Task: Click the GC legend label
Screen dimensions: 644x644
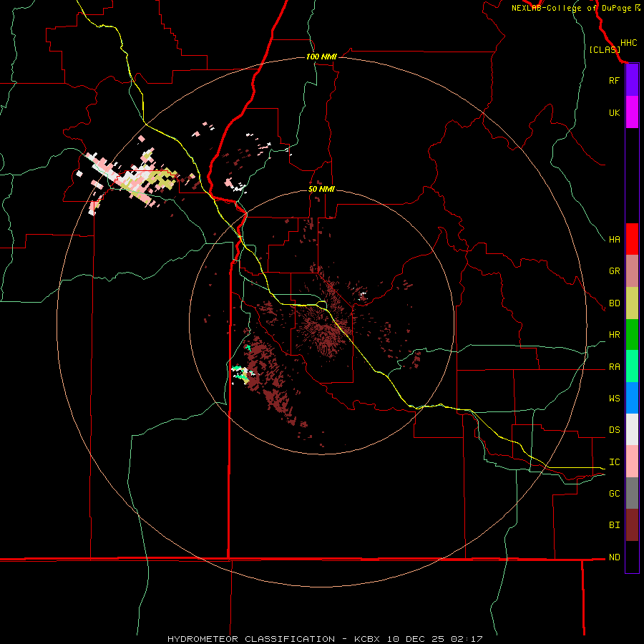Action: point(614,494)
